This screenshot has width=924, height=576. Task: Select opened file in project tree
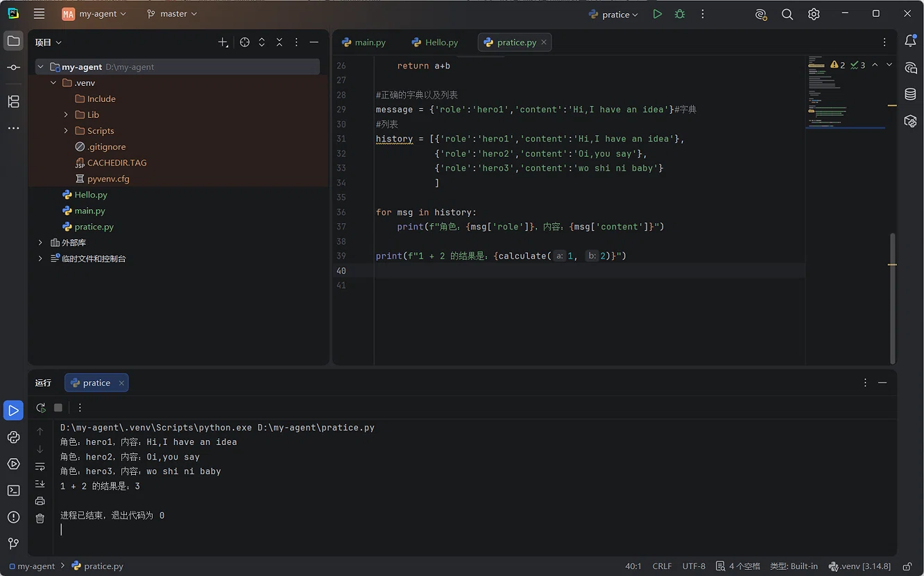245,42
